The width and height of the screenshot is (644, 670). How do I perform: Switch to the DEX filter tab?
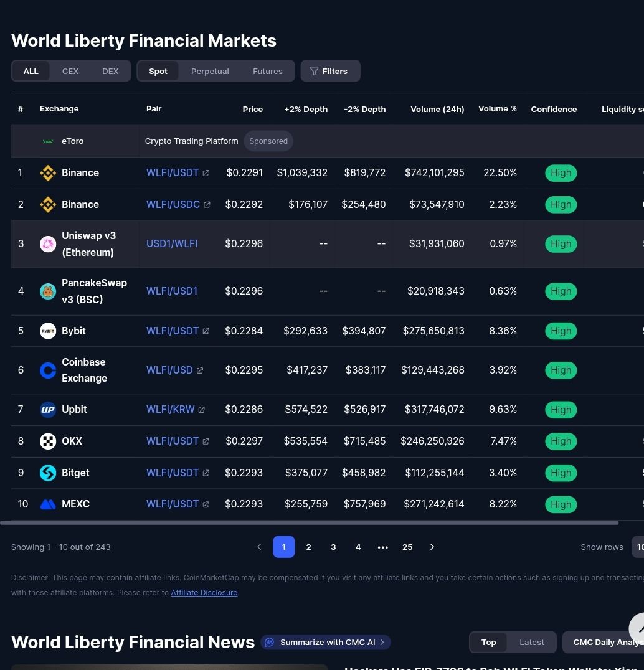(110, 72)
